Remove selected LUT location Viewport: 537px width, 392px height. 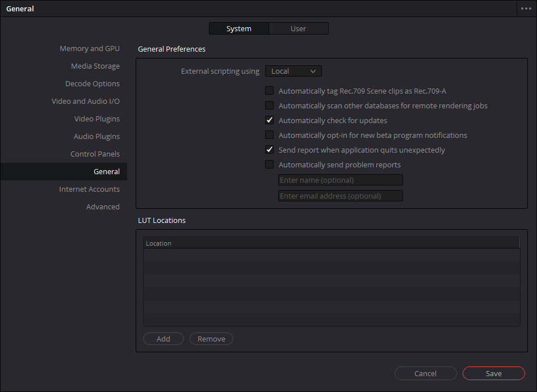tap(211, 339)
